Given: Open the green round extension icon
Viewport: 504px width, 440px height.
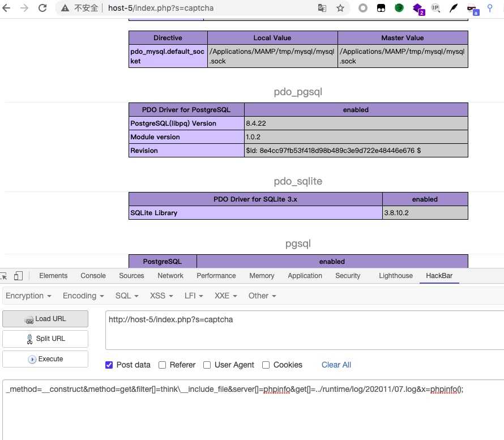Looking at the screenshot, I should coord(399,8).
